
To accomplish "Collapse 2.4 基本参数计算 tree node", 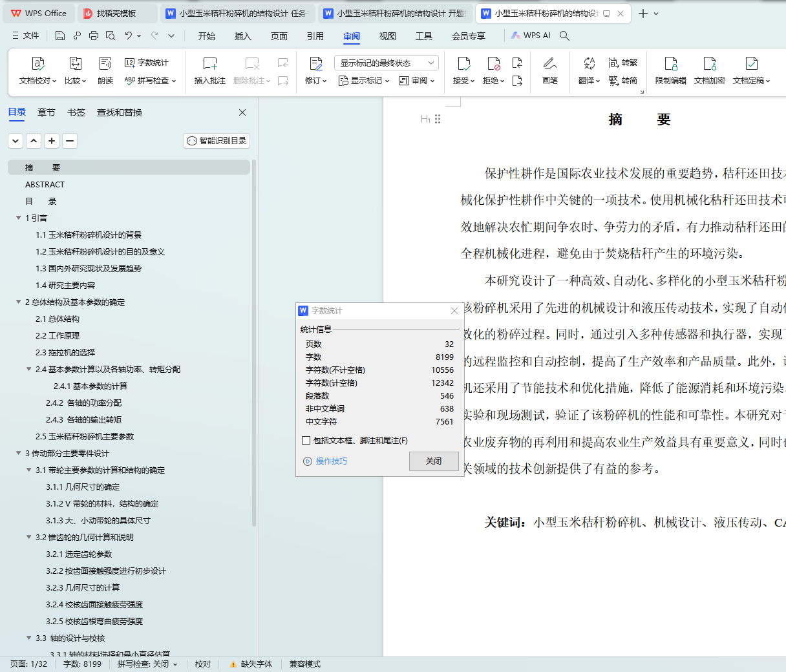I will (x=29, y=369).
